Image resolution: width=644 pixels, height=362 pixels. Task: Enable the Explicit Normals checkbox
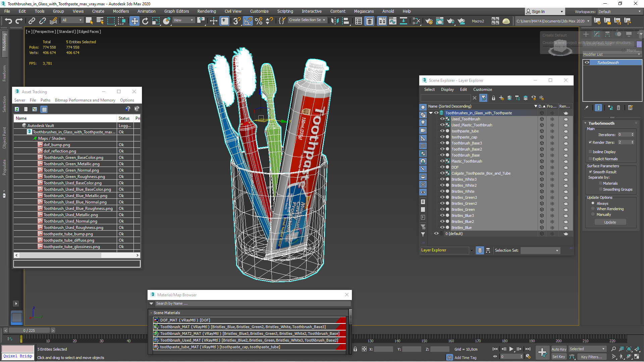pyautogui.click(x=590, y=159)
